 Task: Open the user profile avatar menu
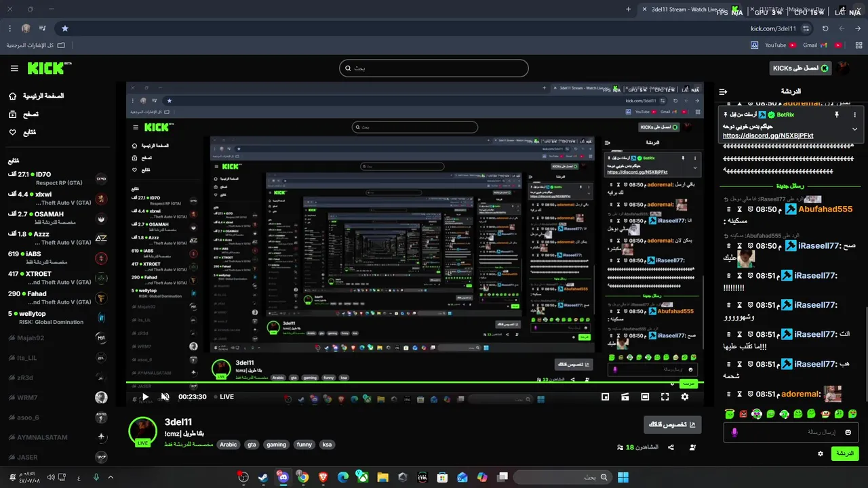[x=844, y=68]
